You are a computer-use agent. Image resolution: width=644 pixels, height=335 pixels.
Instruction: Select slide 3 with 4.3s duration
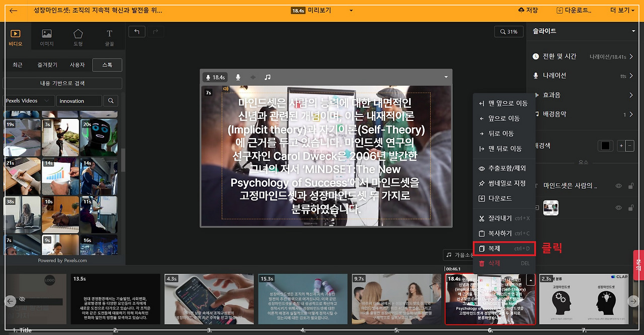click(210, 299)
